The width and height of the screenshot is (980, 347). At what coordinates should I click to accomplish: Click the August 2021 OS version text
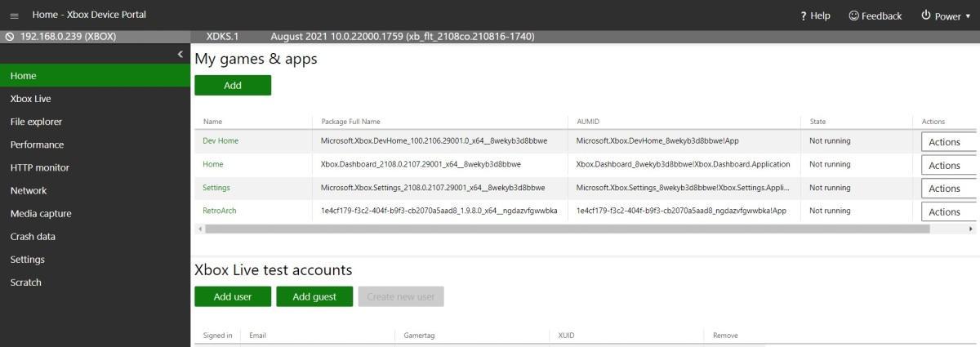(403, 37)
